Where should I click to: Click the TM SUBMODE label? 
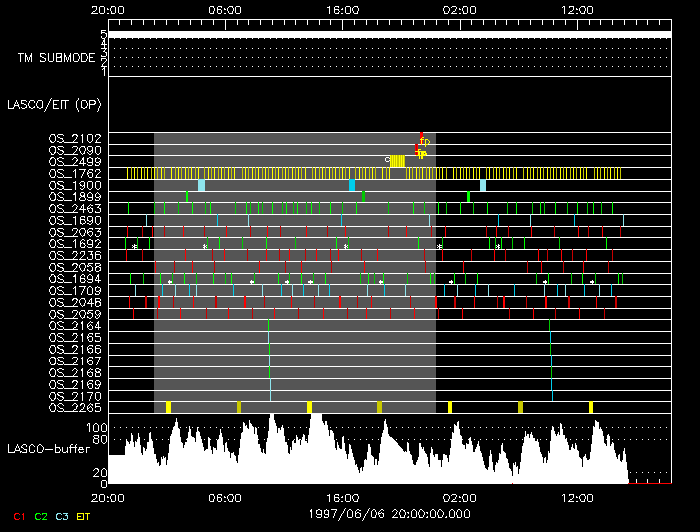click(56, 58)
